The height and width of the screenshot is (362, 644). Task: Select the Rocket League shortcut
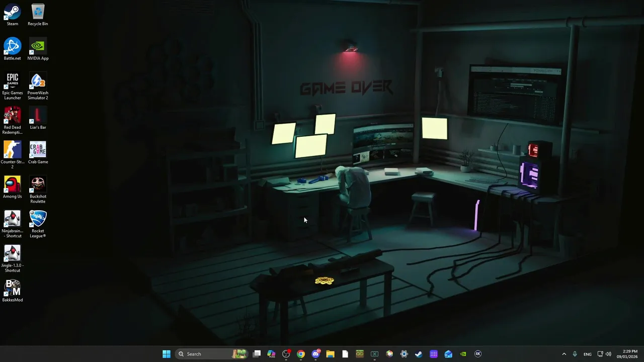point(38,225)
